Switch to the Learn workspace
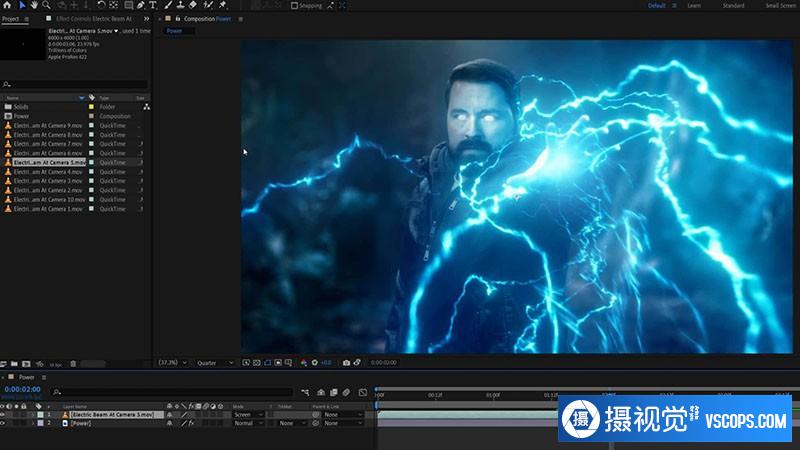Image resolution: width=800 pixels, height=450 pixels. (694, 6)
